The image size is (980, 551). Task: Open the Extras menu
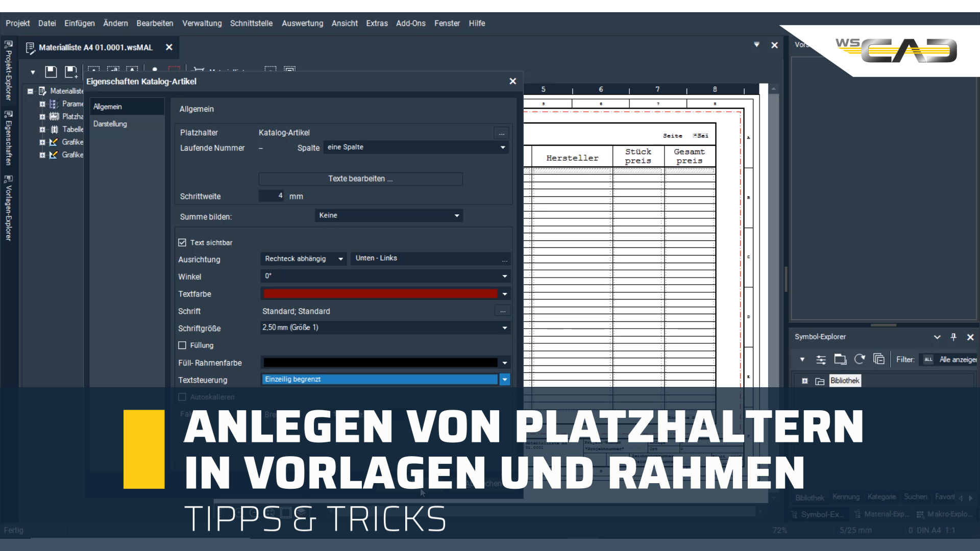(377, 23)
